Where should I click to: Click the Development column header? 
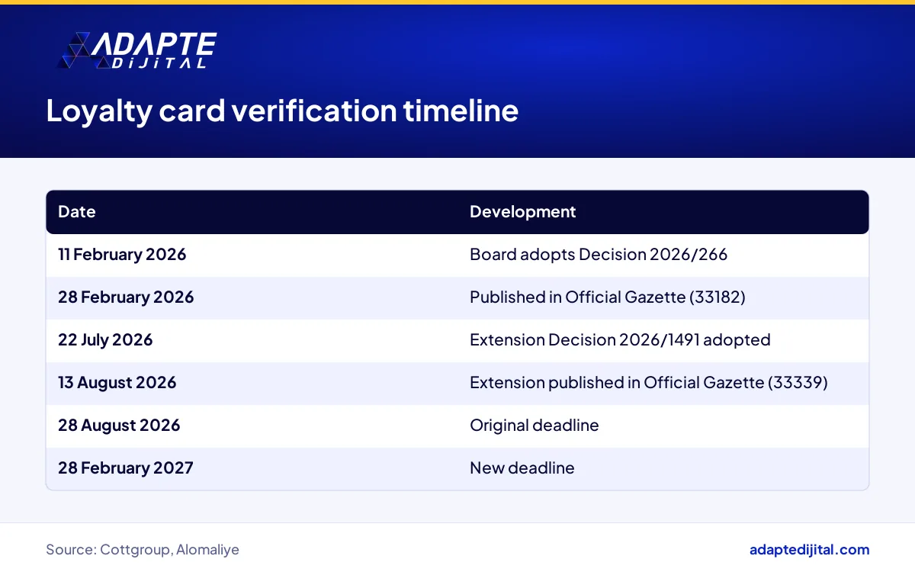point(523,212)
